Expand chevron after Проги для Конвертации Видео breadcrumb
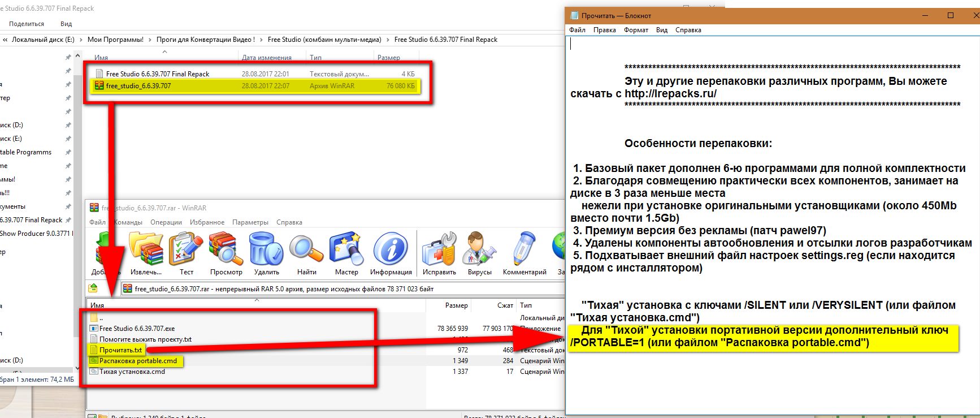980x418 pixels. (x=261, y=40)
